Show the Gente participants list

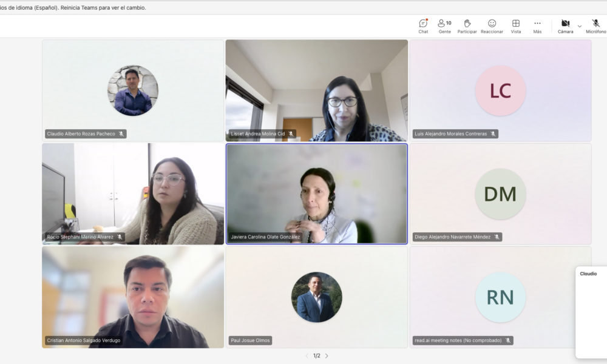click(x=444, y=25)
